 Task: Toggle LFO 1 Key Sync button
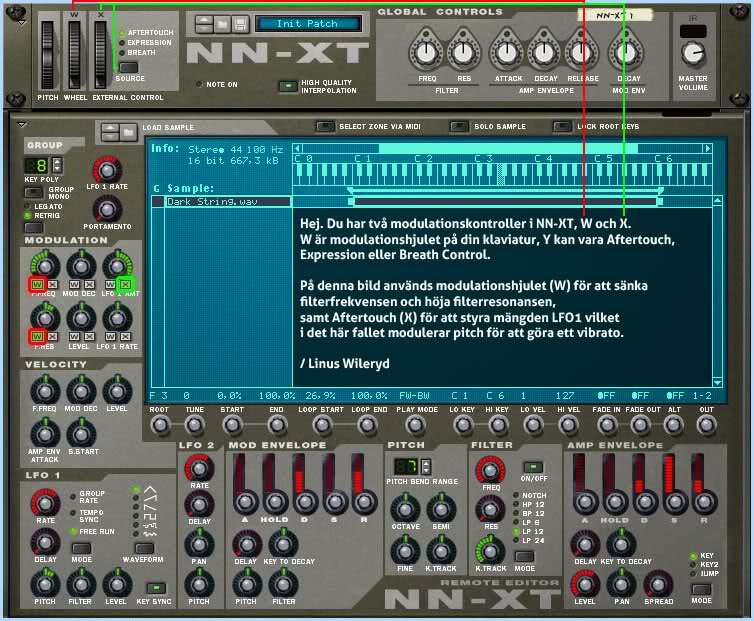[156, 588]
